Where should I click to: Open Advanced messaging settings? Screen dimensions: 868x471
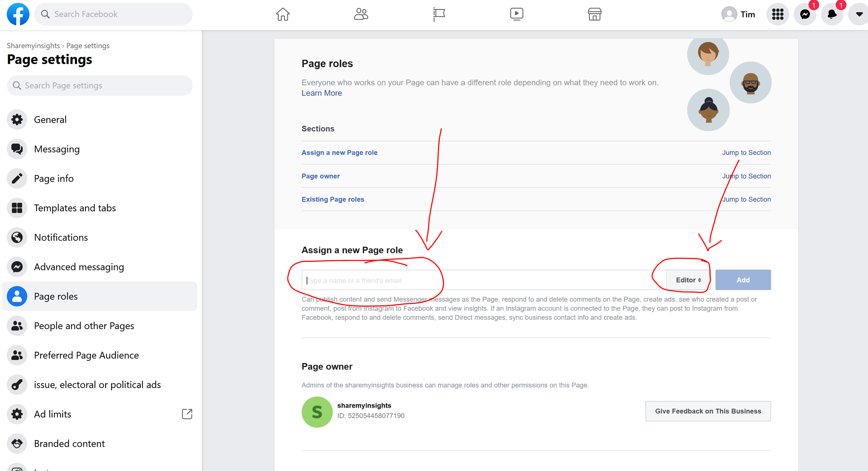[x=100, y=267]
